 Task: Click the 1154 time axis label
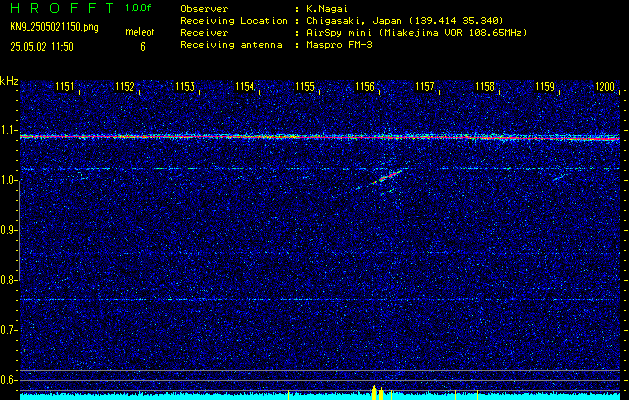245,86
